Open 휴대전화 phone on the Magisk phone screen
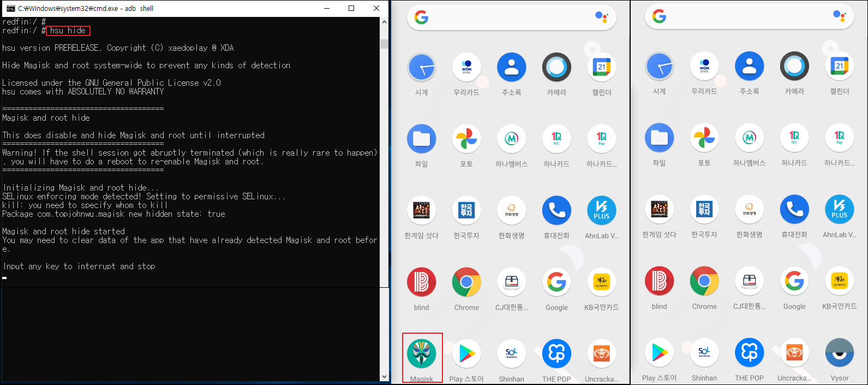This screenshot has height=385, width=868. (556, 210)
